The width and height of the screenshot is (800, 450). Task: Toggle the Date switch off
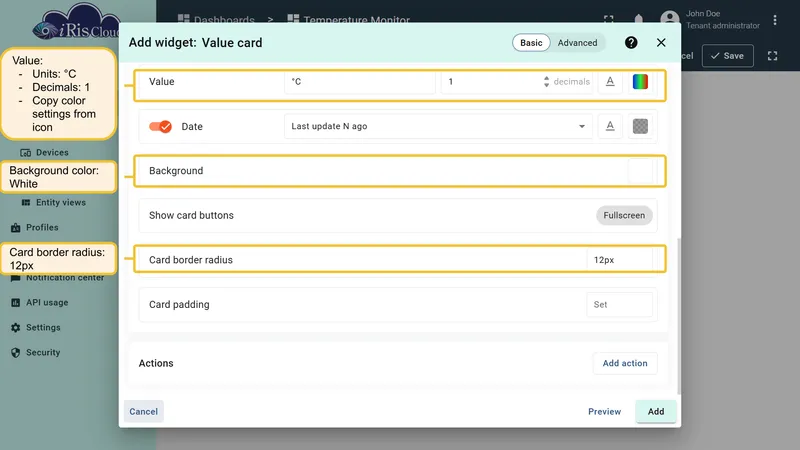[x=160, y=127]
